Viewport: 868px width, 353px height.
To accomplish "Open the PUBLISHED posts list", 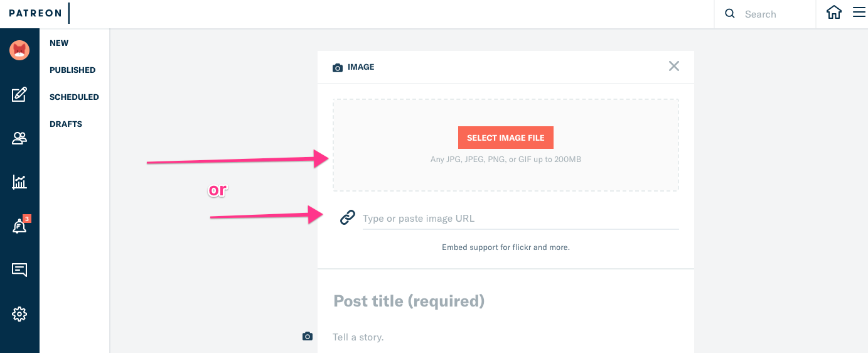I will tap(72, 70).
